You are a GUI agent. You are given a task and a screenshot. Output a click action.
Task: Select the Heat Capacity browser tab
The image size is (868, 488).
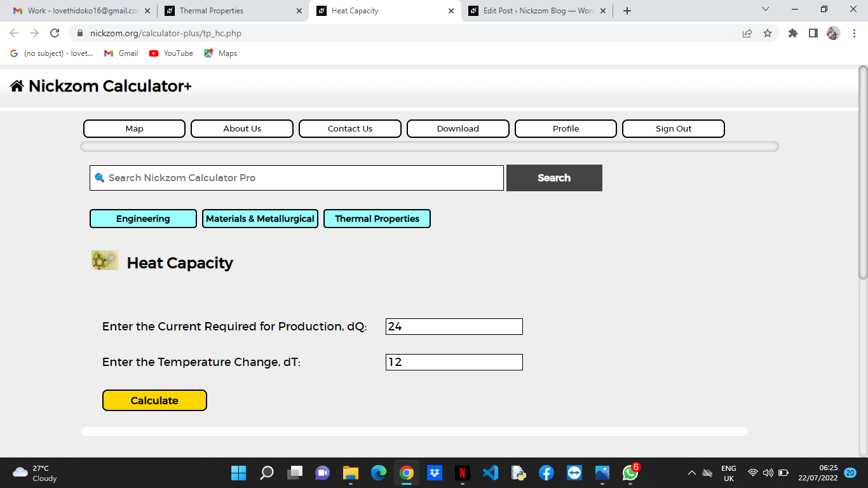(x=385, y=11)
